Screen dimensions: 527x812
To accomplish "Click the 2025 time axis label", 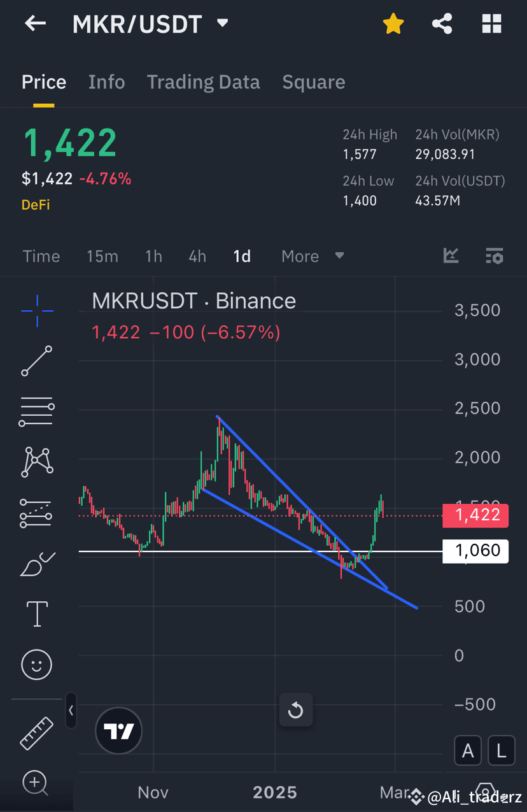I will 275,792.
